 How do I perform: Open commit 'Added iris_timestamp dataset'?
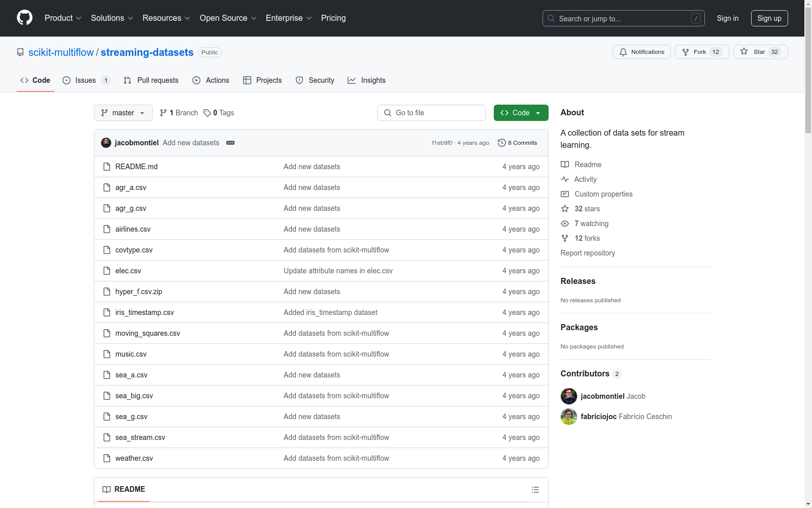[330, 312]
